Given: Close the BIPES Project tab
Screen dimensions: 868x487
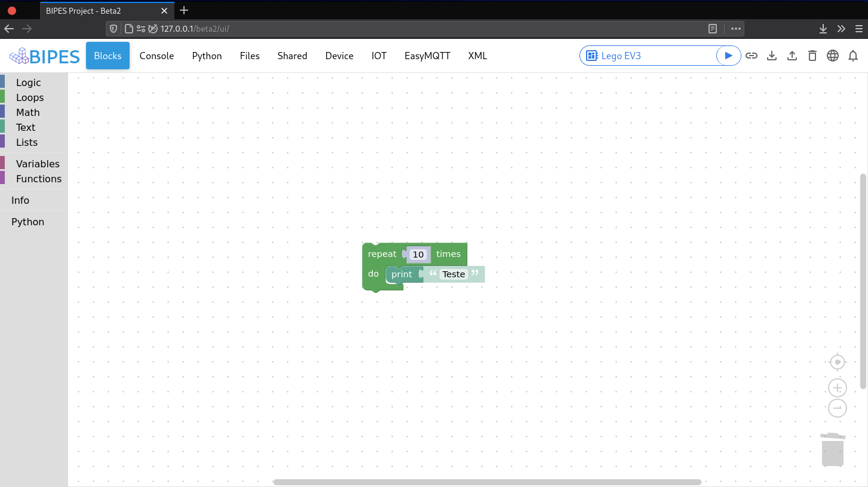Looking at the screenshot, I should pos(164,11).
